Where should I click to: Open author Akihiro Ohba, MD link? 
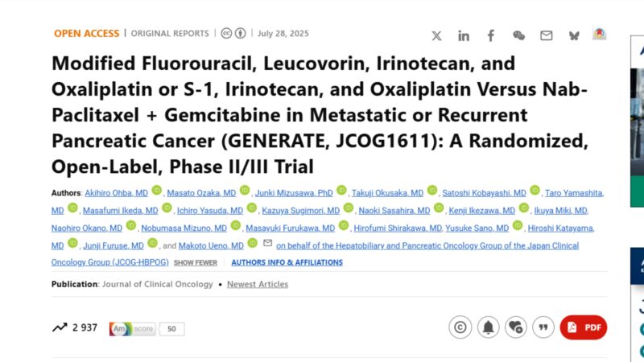click(x=116, y=193)
